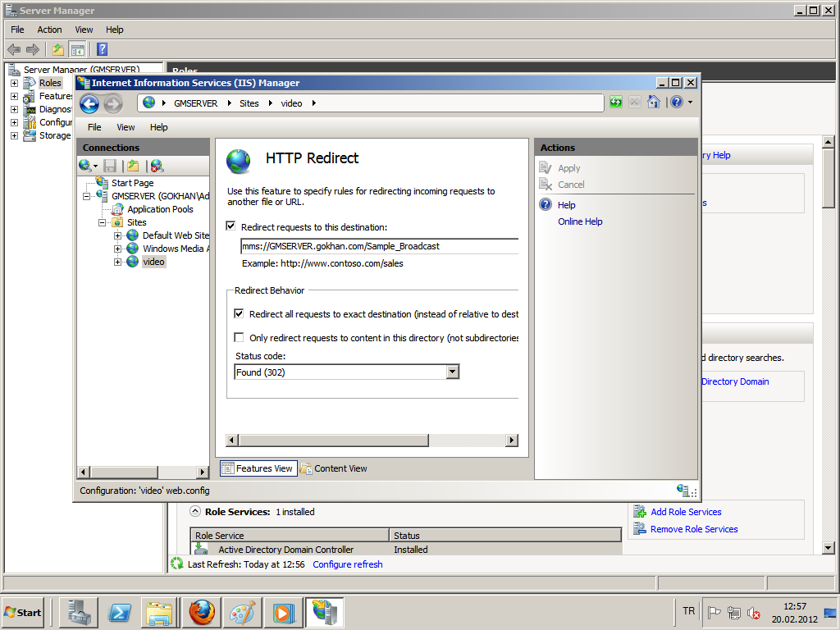Image resolution: width=840 pixels, height=630 pixels.
Task: Switch to Features View tab
Action: pos(258,468)
